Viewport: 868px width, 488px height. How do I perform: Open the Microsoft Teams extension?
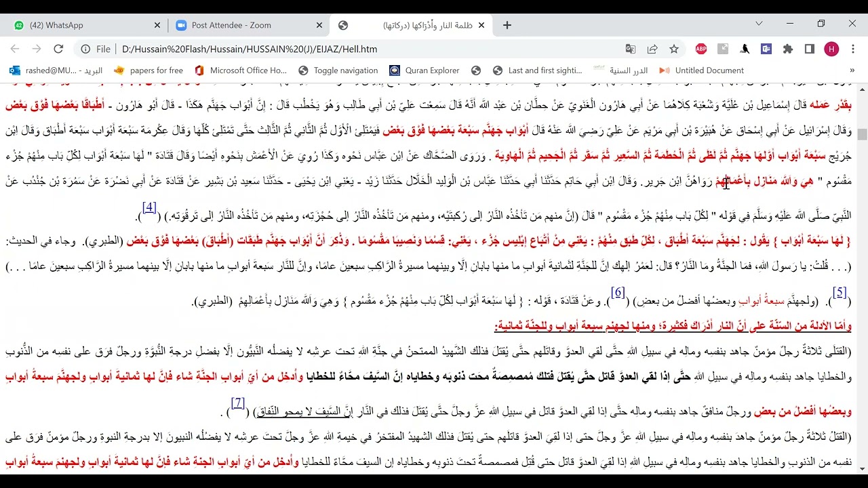(766, 49)
